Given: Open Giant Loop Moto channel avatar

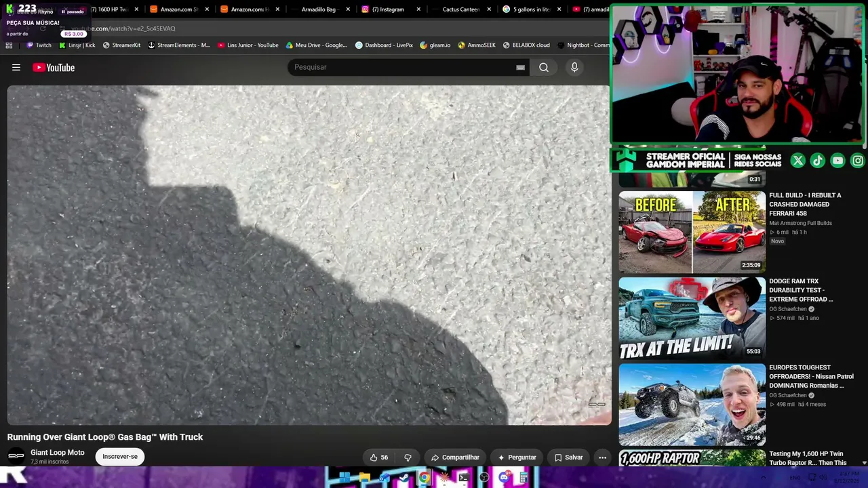Looking at the screenshot, I should click(16, 456).
